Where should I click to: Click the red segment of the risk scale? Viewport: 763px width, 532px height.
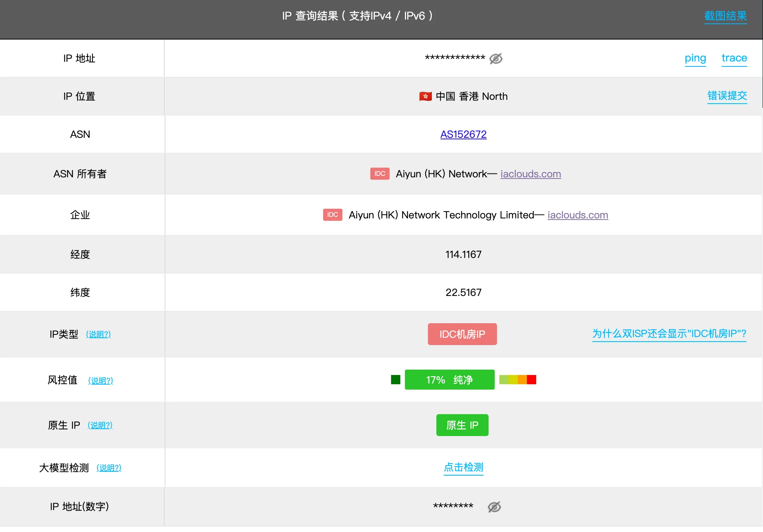532,380
